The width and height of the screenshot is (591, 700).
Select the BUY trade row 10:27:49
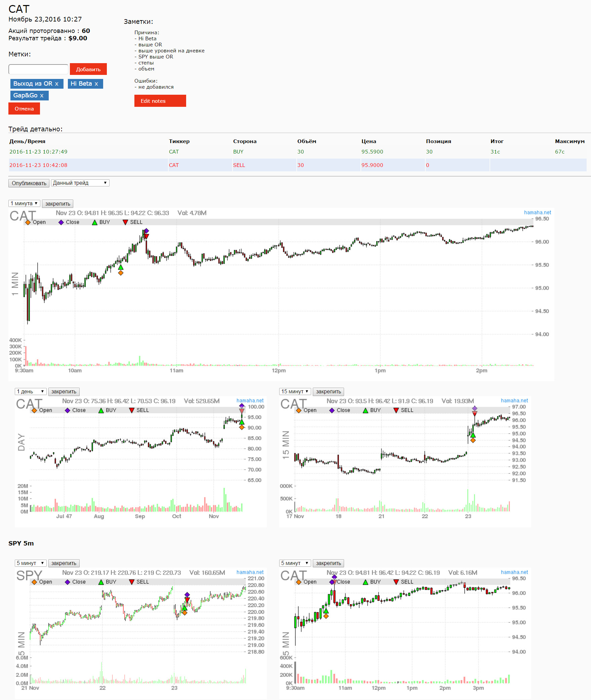pos(298,151)
